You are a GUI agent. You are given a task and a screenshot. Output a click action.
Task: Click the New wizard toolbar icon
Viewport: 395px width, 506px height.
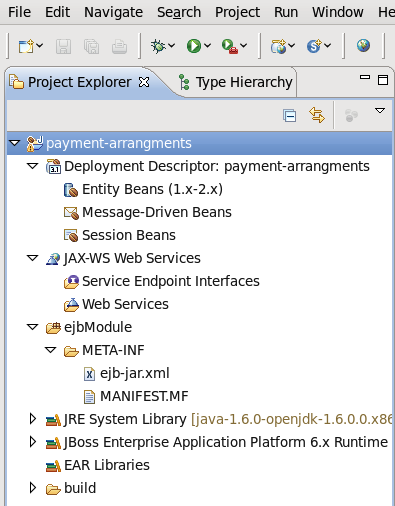tap(26, 46)
